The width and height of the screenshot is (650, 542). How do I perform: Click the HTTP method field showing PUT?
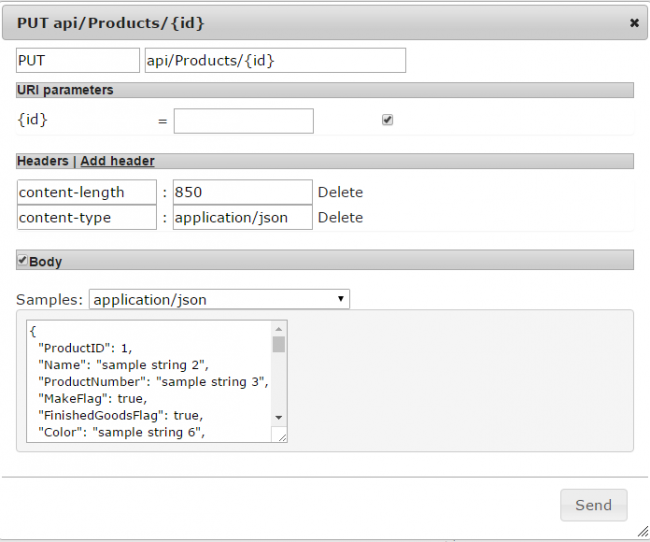point(78,61)
